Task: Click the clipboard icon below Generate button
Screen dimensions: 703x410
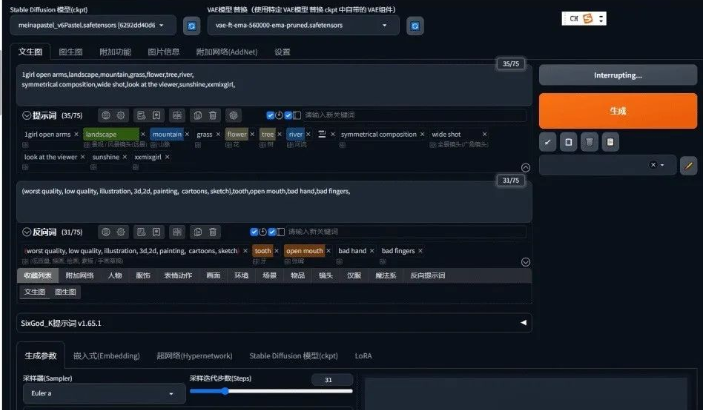Action: (x=568, y=142)
